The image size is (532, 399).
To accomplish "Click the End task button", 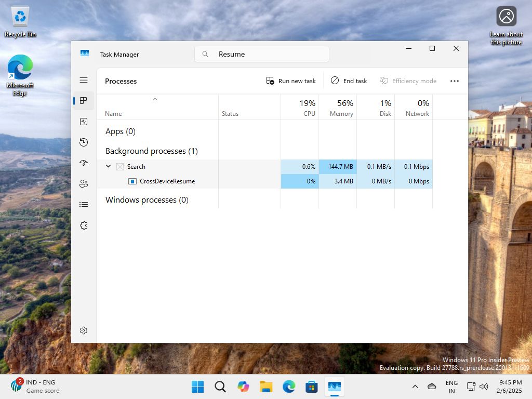I will click(x=349, y=81).
